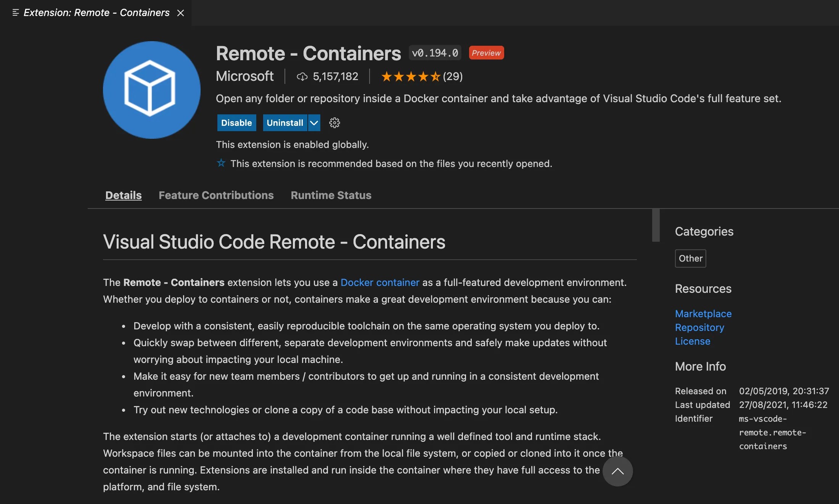Expand the Uninstall dropdown arrow
Viewport: 839px width, 504px height.
314,123
